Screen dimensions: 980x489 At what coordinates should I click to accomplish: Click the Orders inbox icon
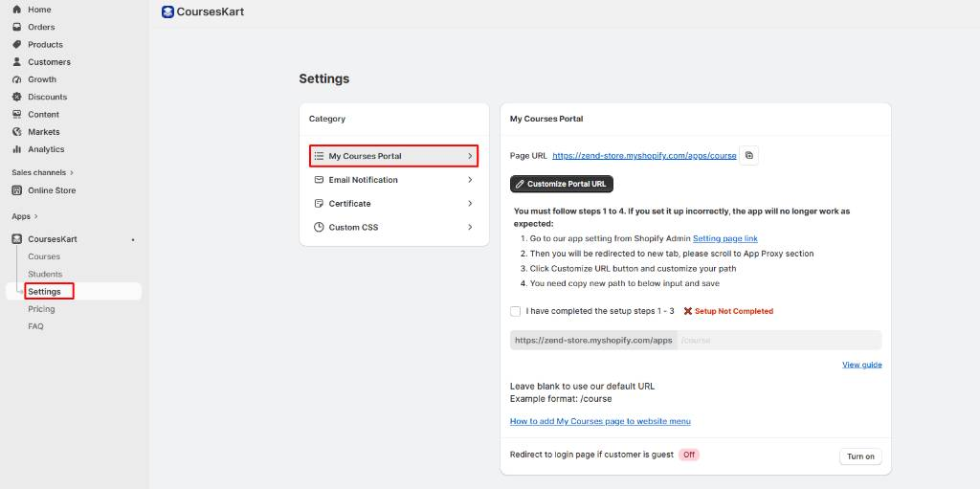coord(17,27)
